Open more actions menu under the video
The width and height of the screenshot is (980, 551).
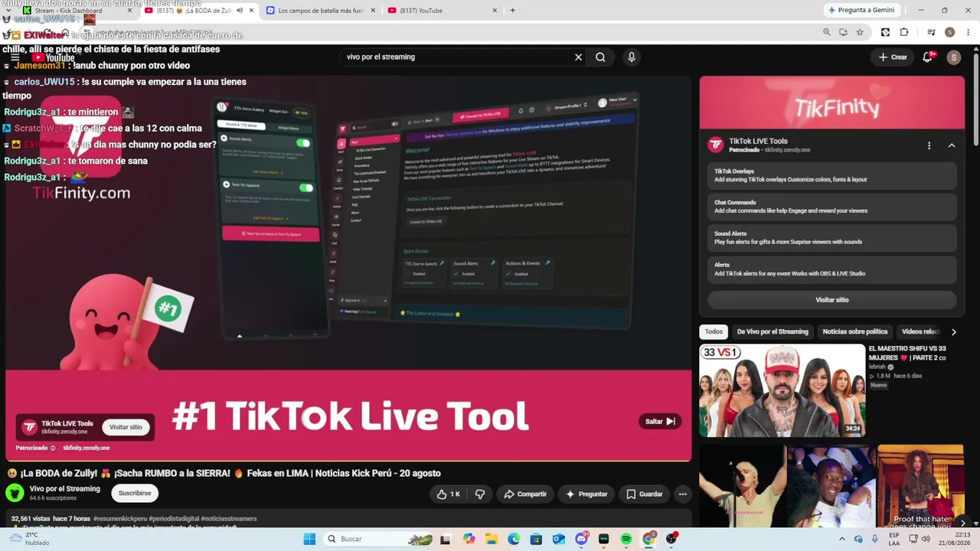682,494
